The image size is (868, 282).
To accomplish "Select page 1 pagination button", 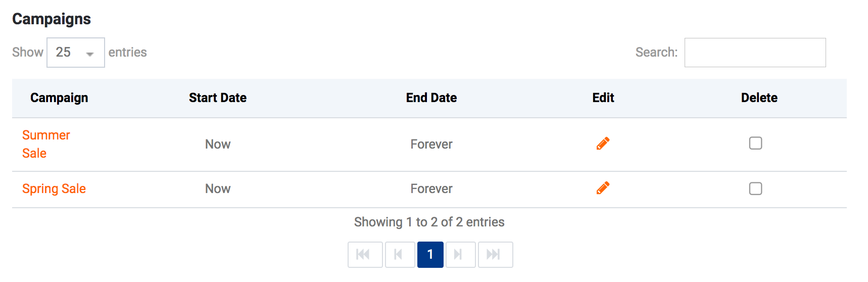I will tap(430, 254).
